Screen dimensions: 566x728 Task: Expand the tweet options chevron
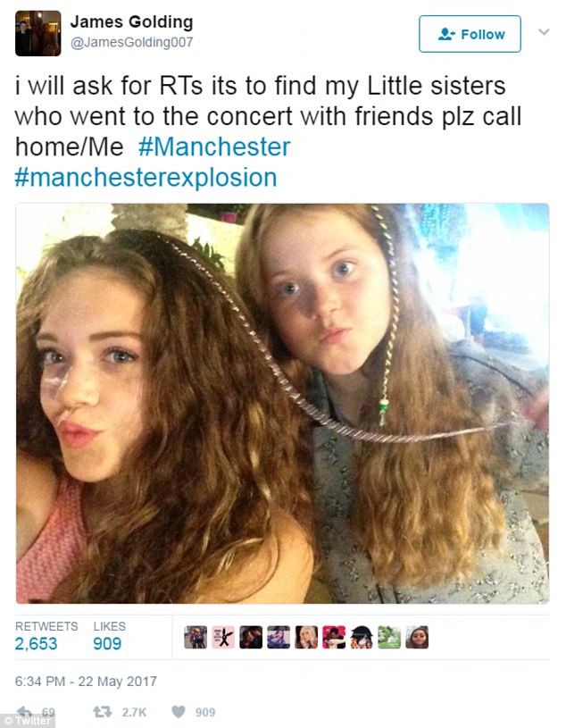click(544, 32)
